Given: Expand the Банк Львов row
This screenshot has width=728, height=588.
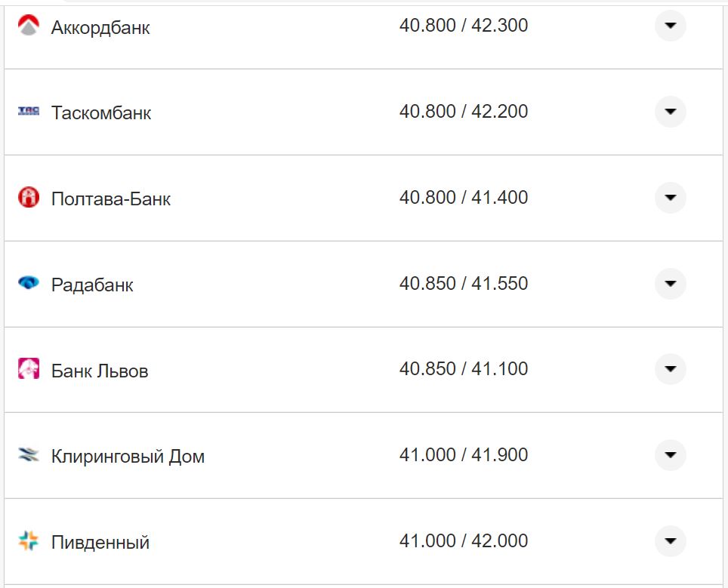Looking at the screenshot, I should click(x=670, y=370).
